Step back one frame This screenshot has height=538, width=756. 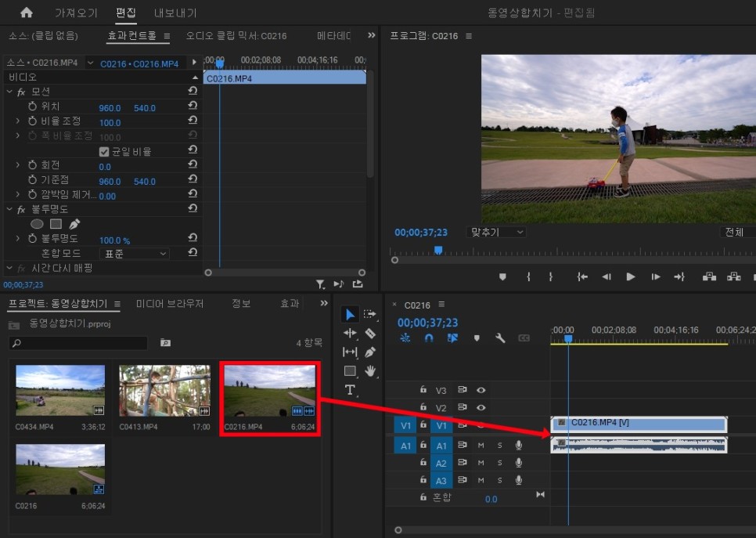point(607,277)
